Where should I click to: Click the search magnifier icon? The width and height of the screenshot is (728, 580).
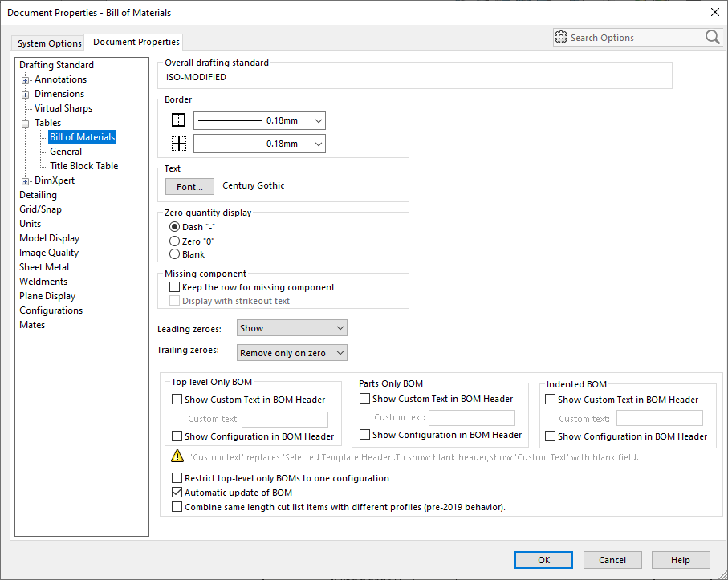(x=712, y=37)
